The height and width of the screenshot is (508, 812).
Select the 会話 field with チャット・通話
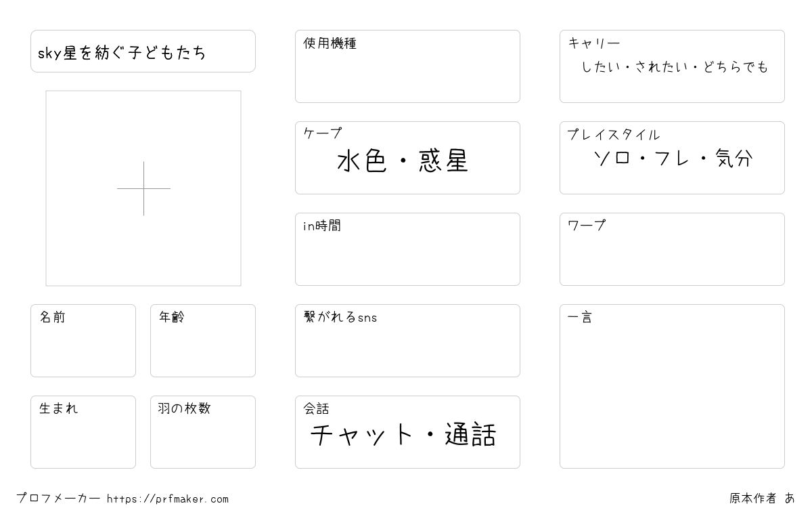click(x=407, y=432)
